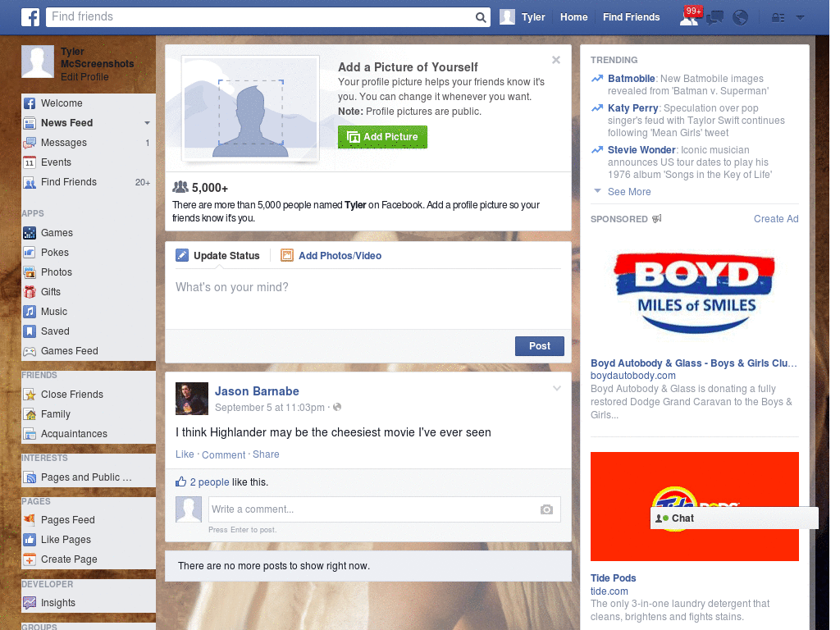The height and width of the screenshot is (630, 840).
Task: Click the Find friends search field
Action: 260,17
